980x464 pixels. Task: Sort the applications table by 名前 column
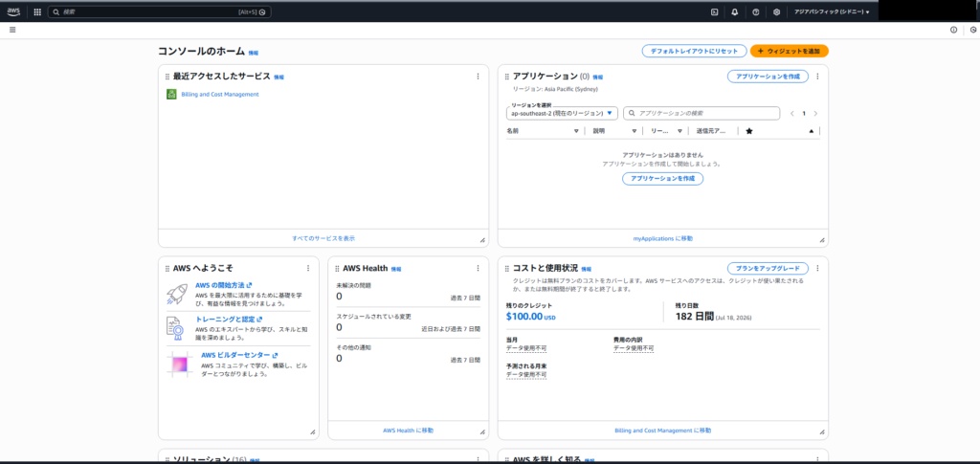click(x=513, y=131)
